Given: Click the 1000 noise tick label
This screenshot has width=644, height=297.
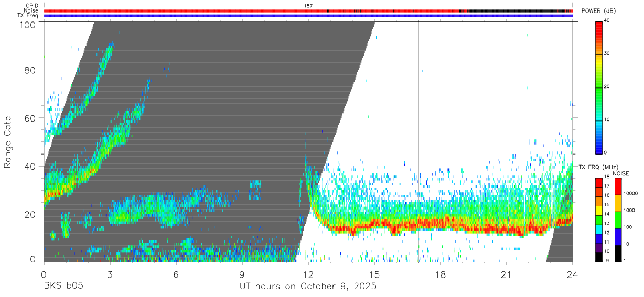Looking at the screenshot, I should coord(628,211).
